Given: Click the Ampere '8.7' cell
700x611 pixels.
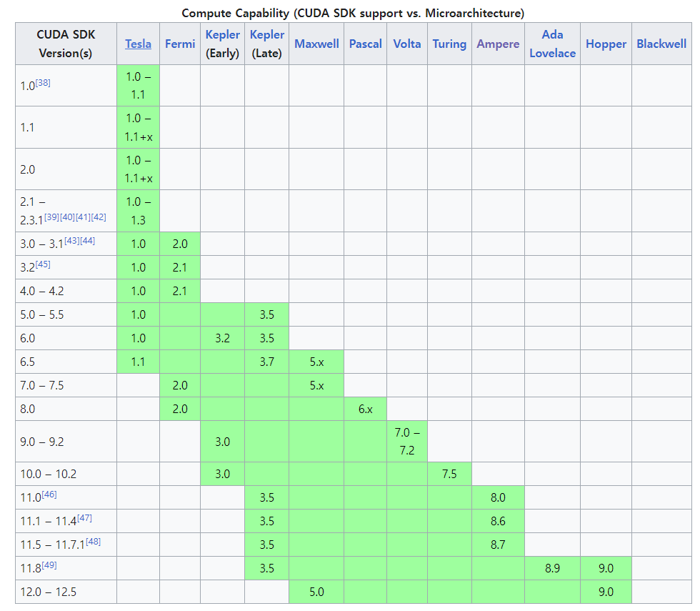Looking at the screenshot, I should [499, 545].
